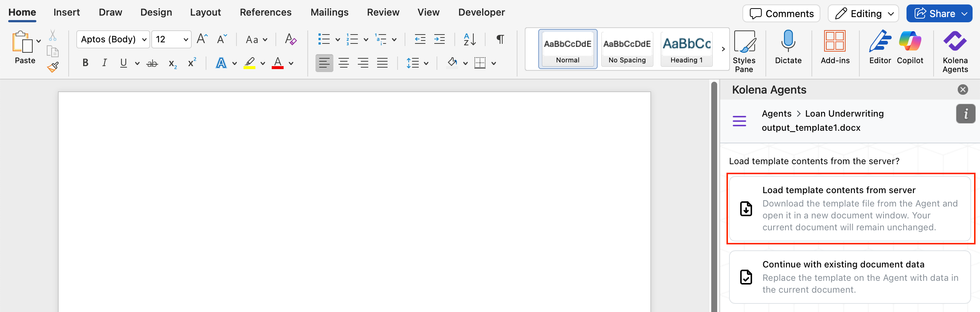Open the Editing mode dropdown
The width and height of the screenshot is (980, 312).
(x=863, y=14)
